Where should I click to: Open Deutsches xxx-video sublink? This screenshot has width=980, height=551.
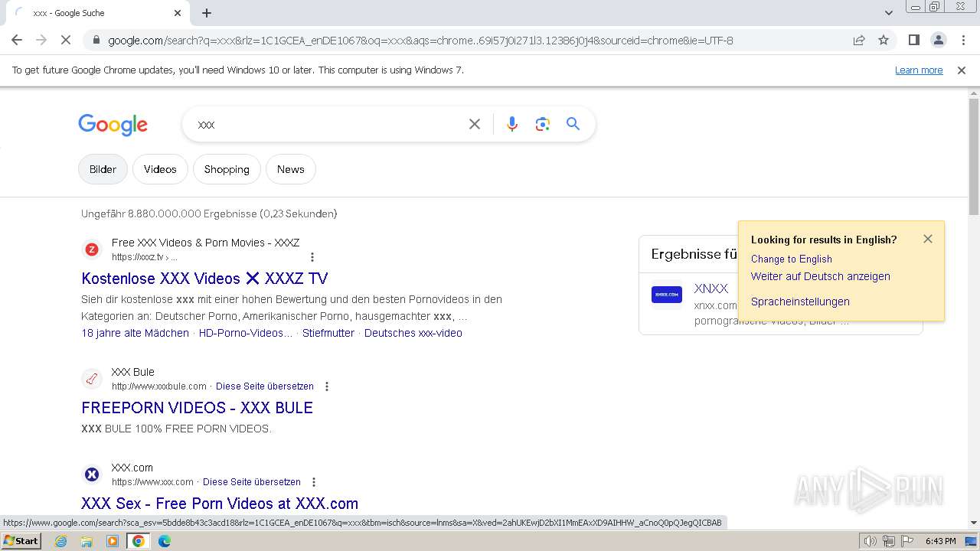point(413,333)
